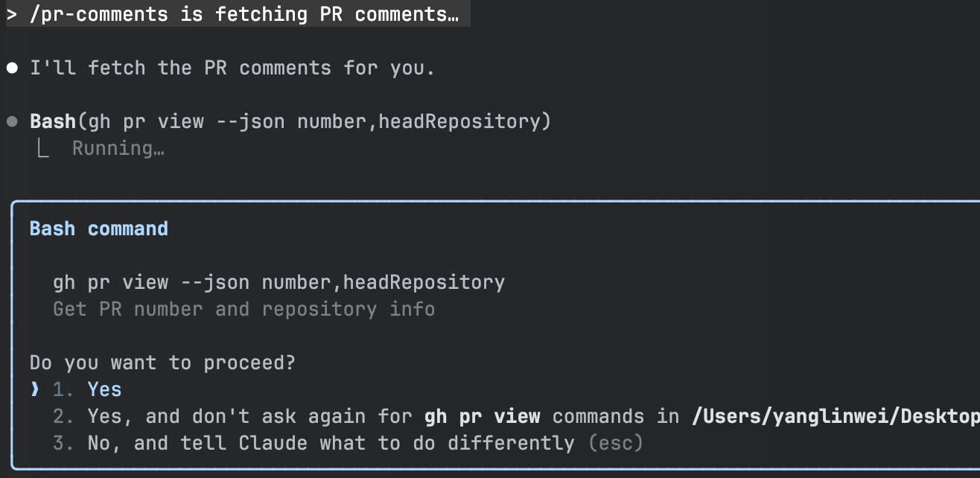
Task: Click the "Bash command" dialog heading
Action: point(99,229)
